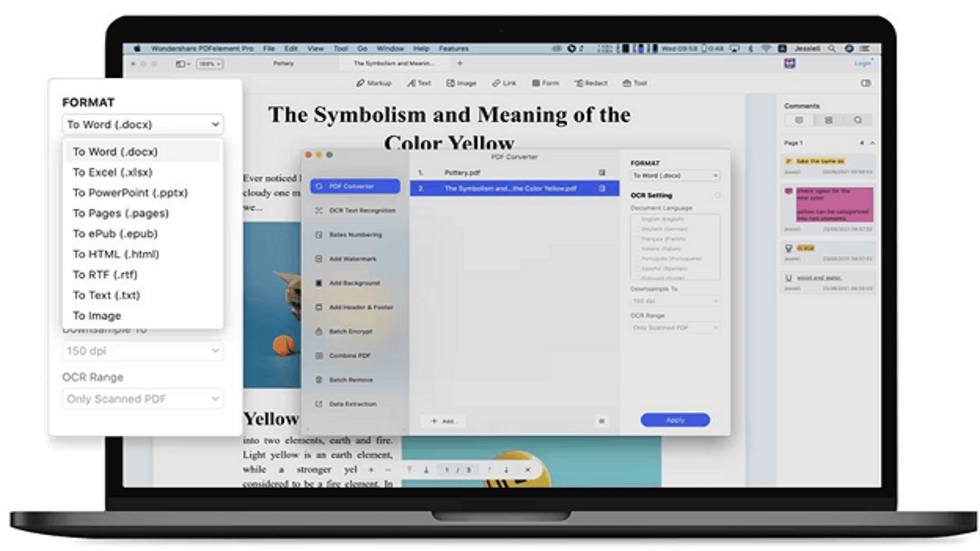980x551 pixels.
Task: Switch to thumbnails view in Comments panel
Action: point(828,121)
